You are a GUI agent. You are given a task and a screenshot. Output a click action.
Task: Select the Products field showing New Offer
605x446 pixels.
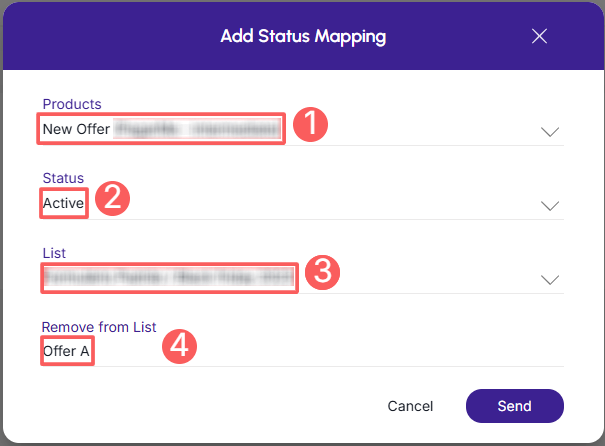(x=302, y=129)
